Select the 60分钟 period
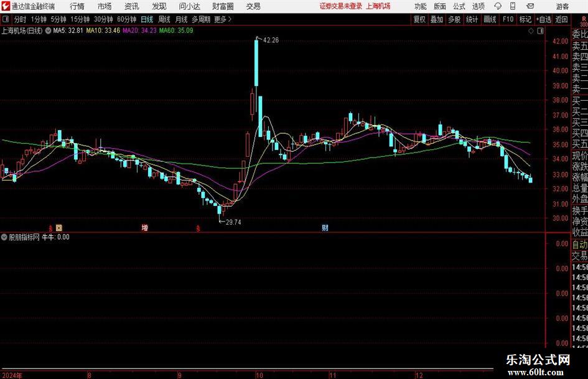Screen dimensions: 588x379 127,19
